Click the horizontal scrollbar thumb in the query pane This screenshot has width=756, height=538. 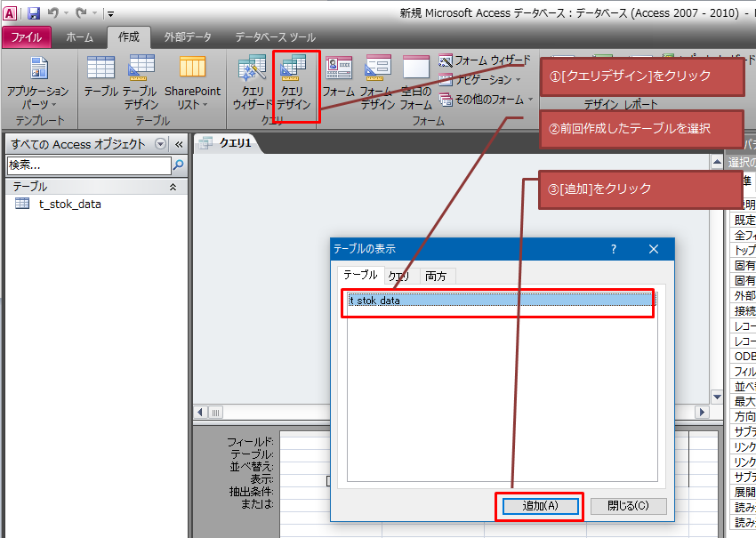click(x=215, y=413)
